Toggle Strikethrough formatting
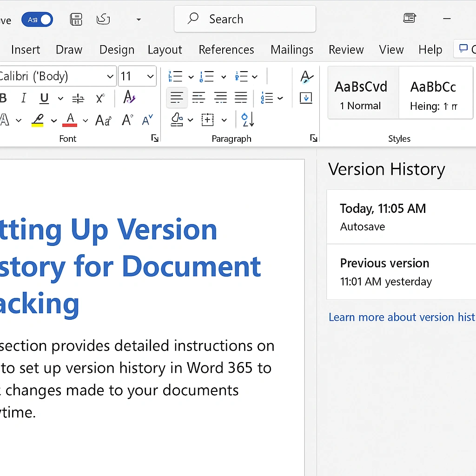The height and width of the screenshot is (476, 476). pos(78,99)
